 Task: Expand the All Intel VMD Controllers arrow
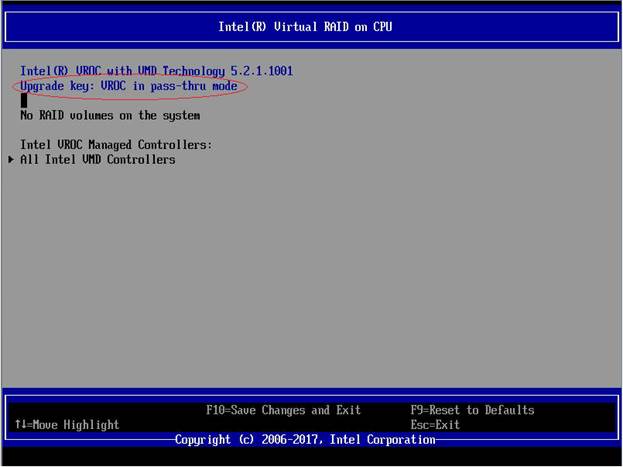coord(11,160)
